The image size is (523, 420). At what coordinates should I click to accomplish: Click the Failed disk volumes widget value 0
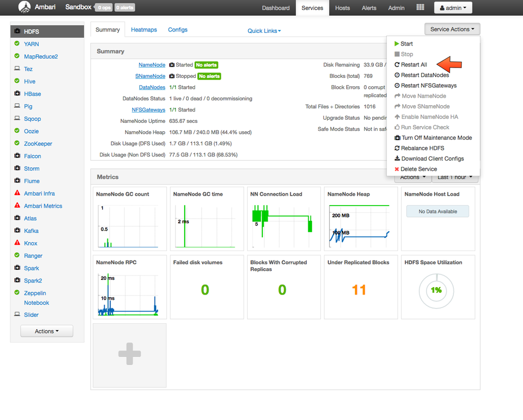pos(205,290)
